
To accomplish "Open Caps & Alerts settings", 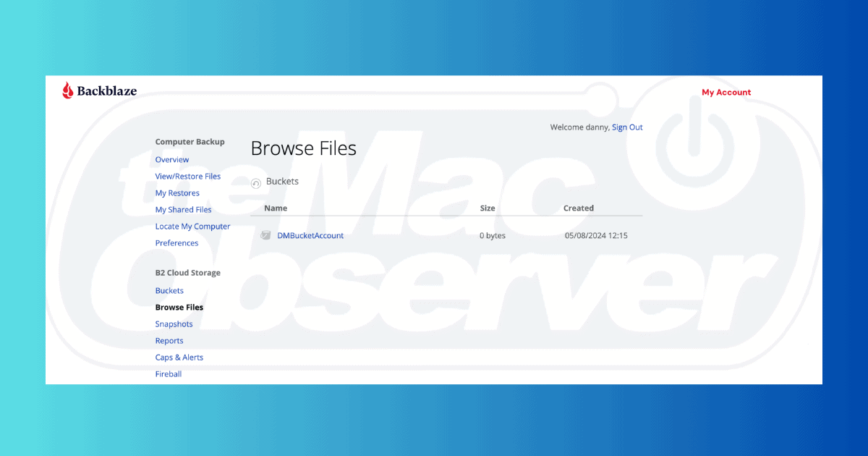I will [x=179, y=358].
